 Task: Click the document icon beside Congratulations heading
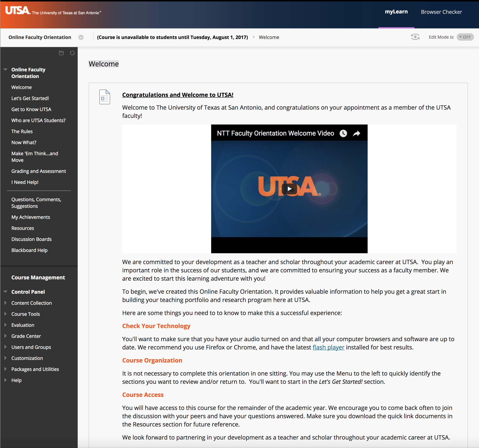point(105,97)
